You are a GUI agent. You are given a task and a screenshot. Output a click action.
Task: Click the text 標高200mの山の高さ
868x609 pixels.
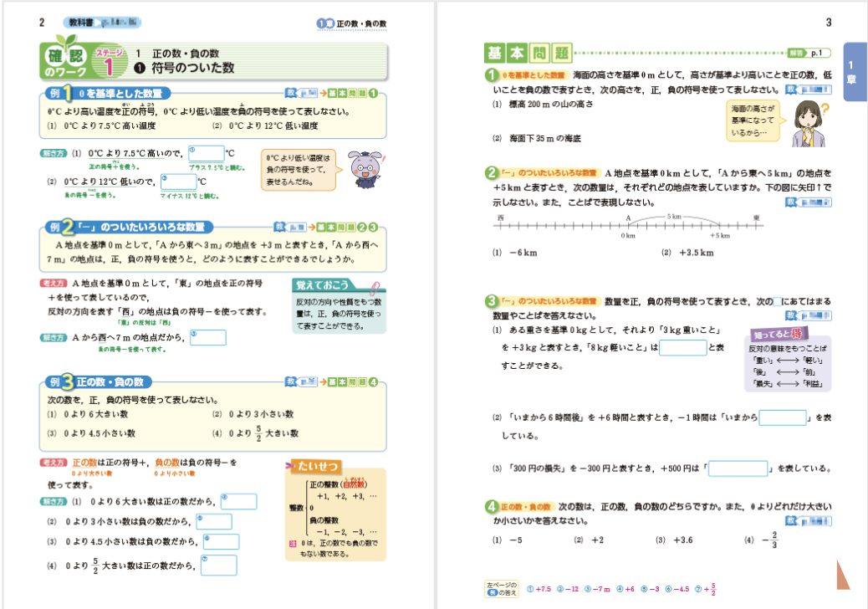pos(551,104)
